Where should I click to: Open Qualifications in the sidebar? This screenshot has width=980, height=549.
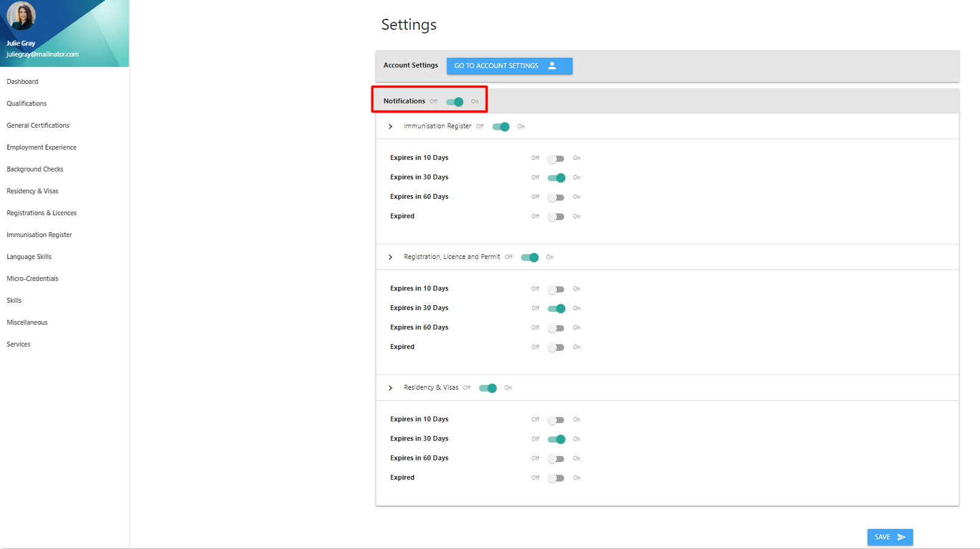coord(27,103)
